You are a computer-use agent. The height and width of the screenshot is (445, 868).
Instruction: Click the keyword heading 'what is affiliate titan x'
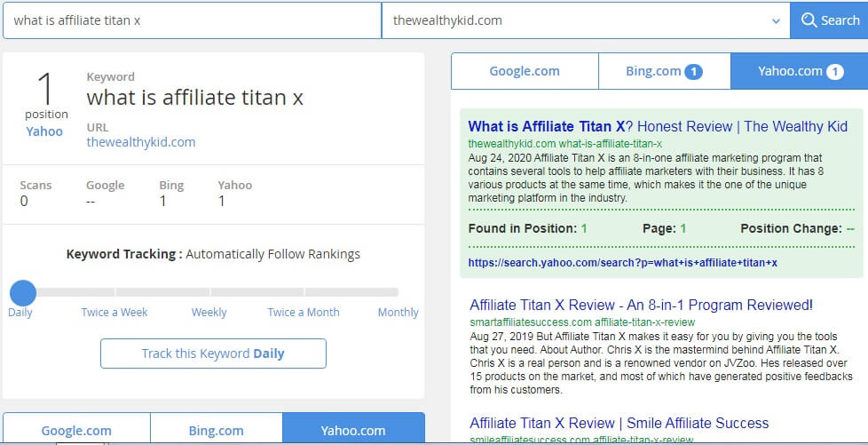point(195,98)
